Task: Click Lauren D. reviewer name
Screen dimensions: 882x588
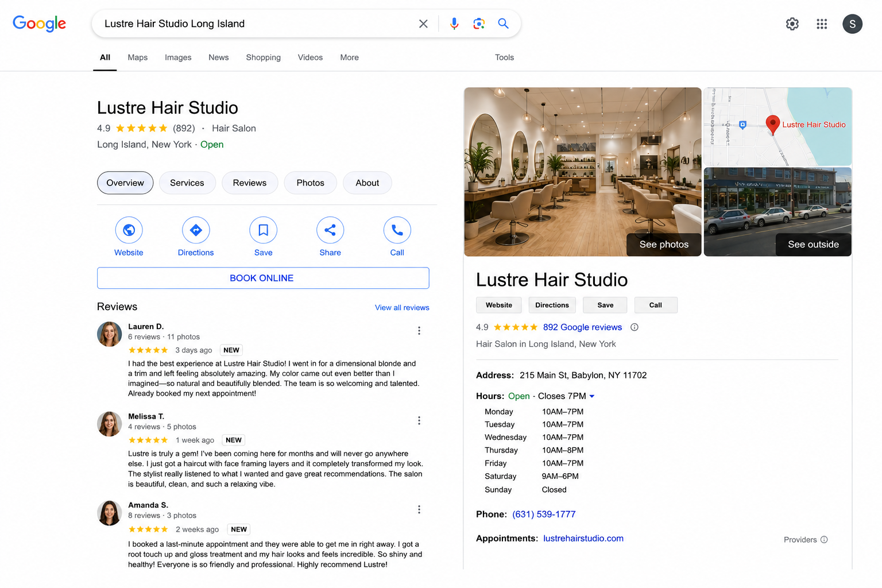Action: tap(146, 327)
